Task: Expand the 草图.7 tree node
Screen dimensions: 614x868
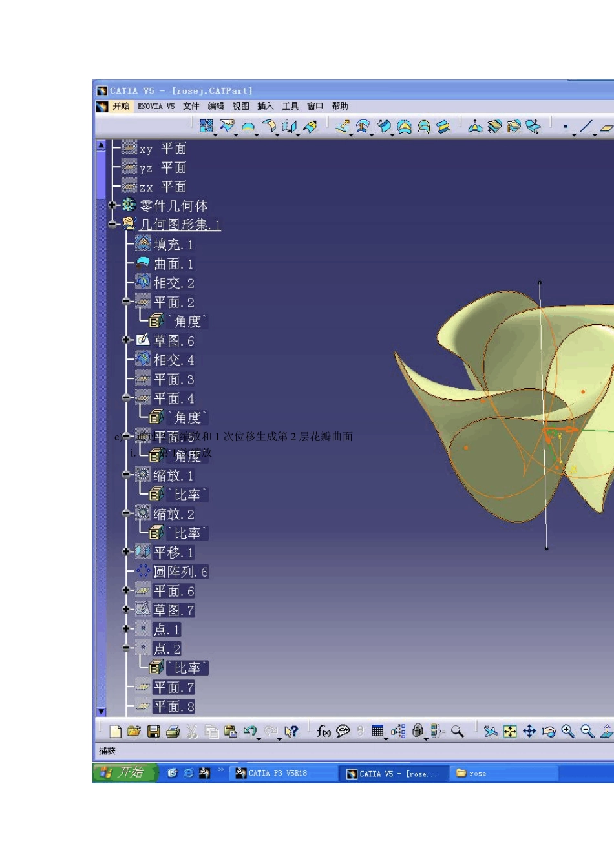Action: pos(126,609)
